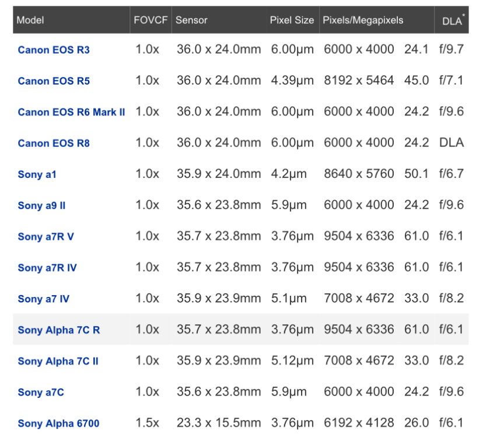Image resolution: width=483 pixels, height=448 pixels.
Task: Click 5.1µm pixel size for Sony a7 IV
Action: 289,299
